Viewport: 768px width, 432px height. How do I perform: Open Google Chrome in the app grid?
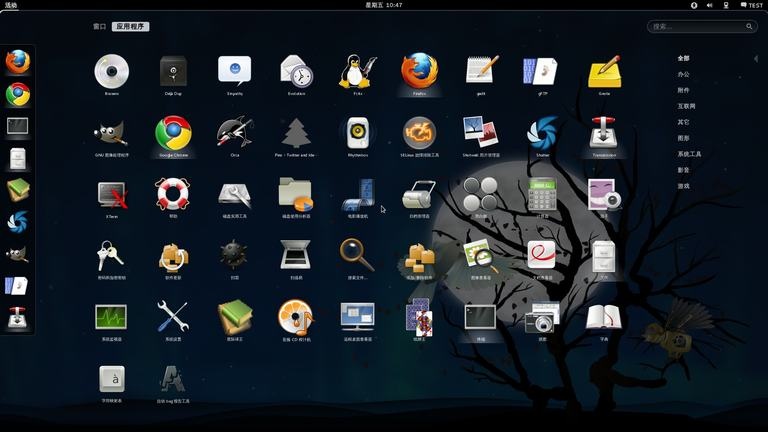pos(173,133)
